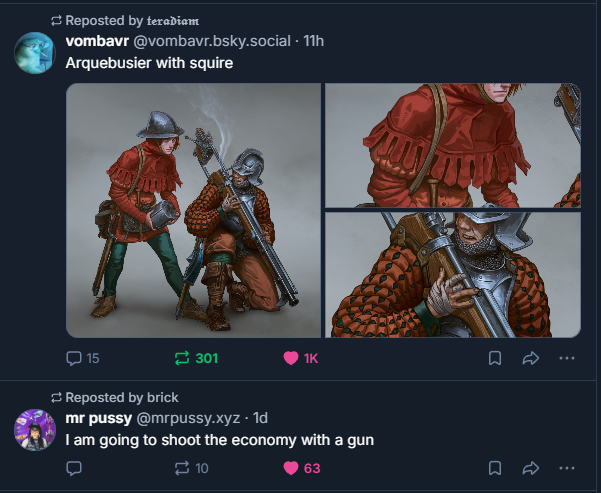Unlike the Arquebusier with squire post
The image size is (601, 493).
coord(292,358)
